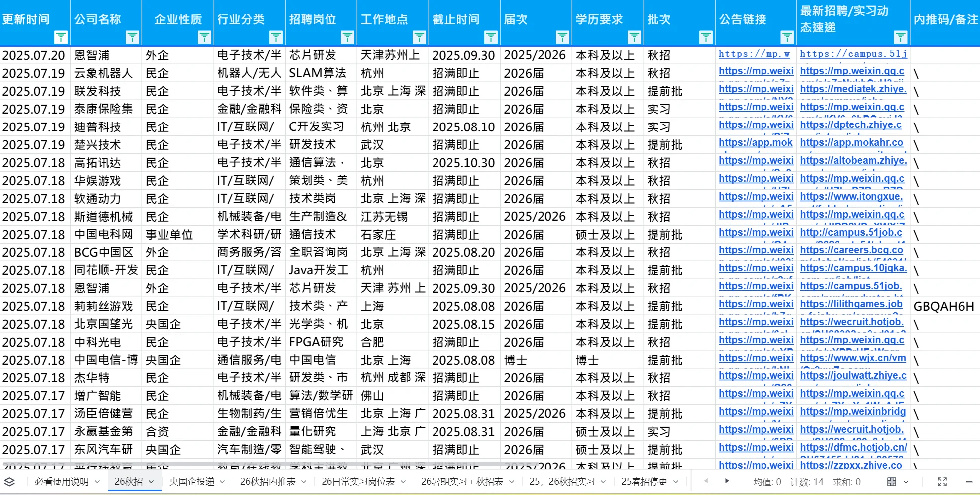Open 云象机器人 announcement mp.weixin link
Image resolution: width=980 pixels, height=495 pixels.
[x=756, y=71]
